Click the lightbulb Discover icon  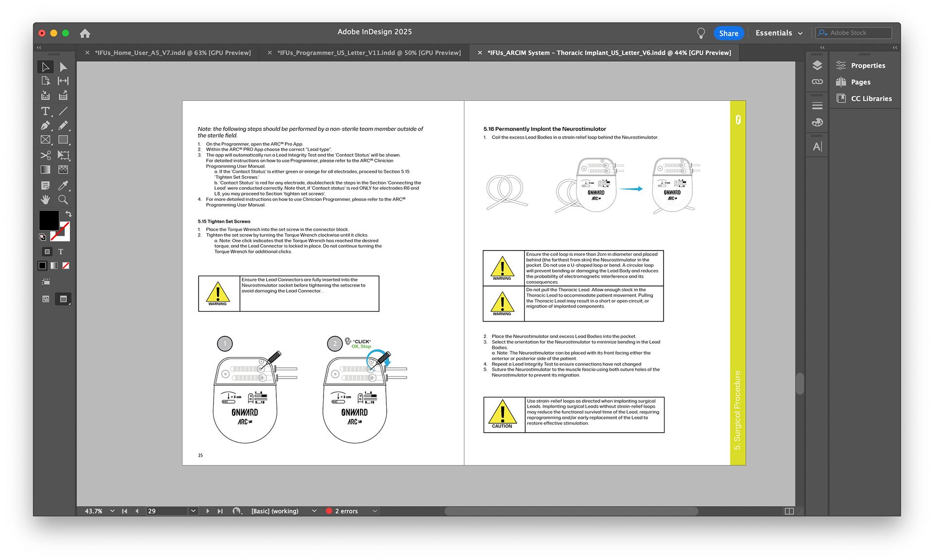point(701,33)
